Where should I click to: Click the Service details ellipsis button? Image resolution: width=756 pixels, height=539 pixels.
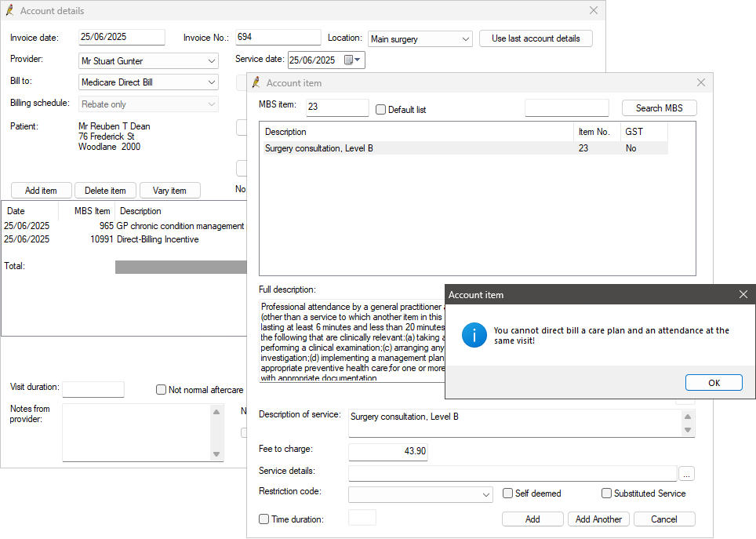tap(686, 473)
